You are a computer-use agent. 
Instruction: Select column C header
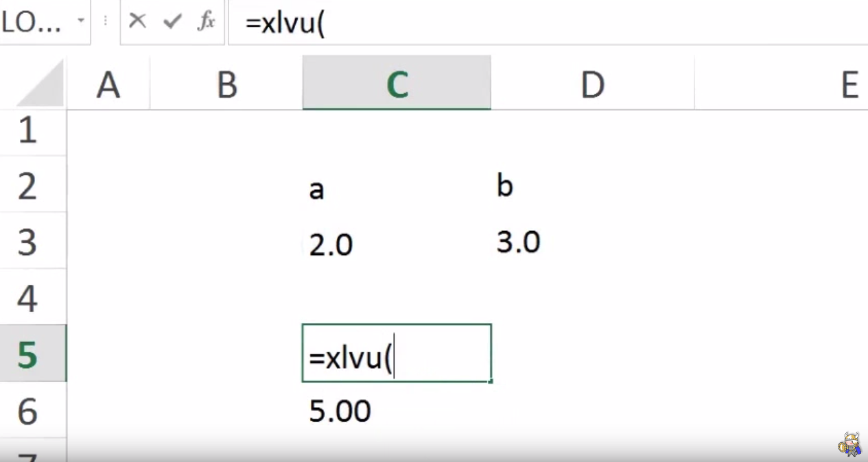pos(397,86)
